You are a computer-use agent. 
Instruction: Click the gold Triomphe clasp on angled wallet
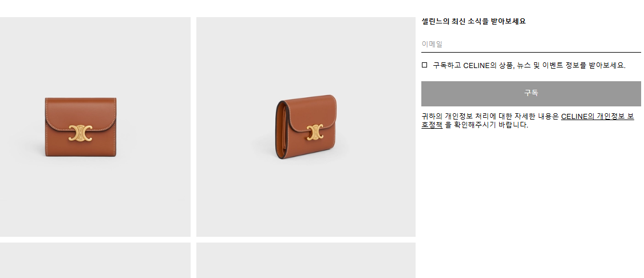[x=315, y=132]
